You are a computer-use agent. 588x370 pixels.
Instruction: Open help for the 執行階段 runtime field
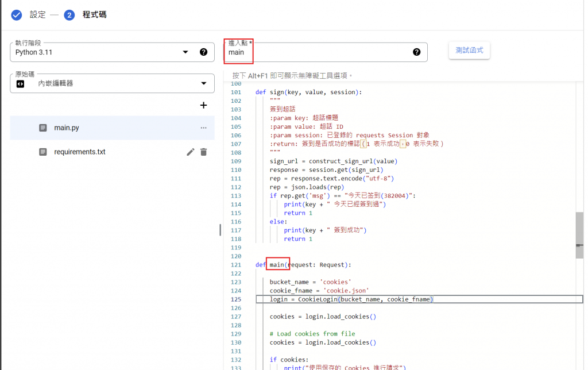(x=204, y=52)
